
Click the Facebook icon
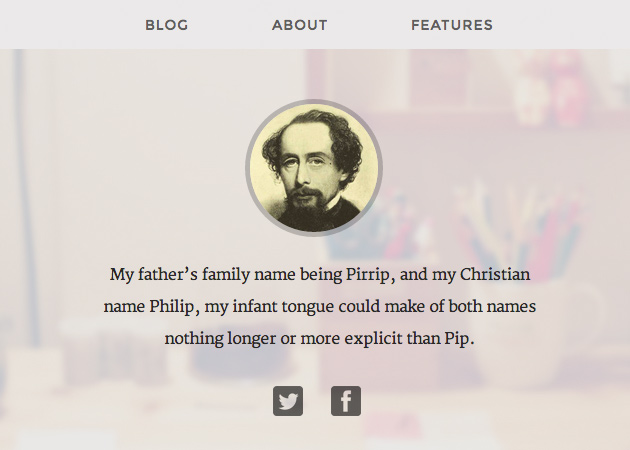coord(346,401)
